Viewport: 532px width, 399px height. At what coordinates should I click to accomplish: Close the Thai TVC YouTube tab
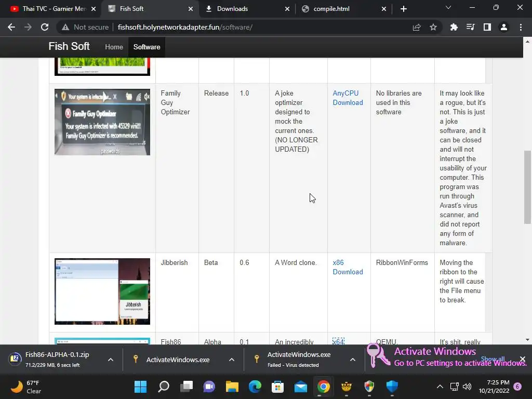pyautogui.click(x=94, y=9)
